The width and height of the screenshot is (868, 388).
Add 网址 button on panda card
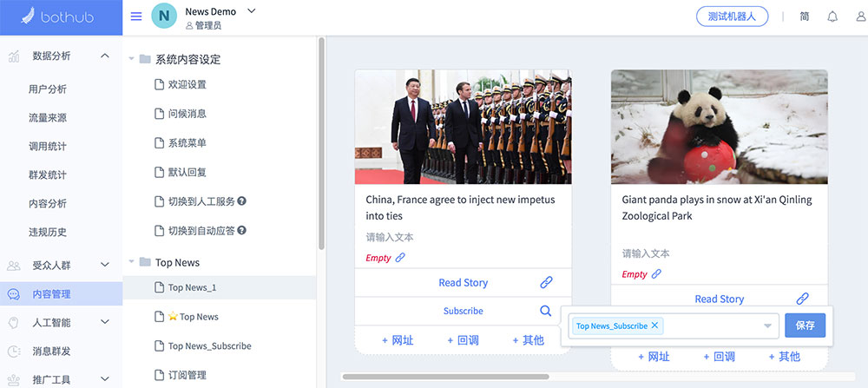[654, 357]
